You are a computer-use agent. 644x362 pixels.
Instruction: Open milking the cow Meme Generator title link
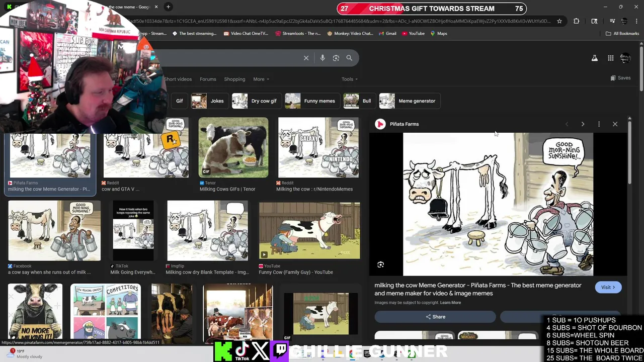[x=478, y=289]
